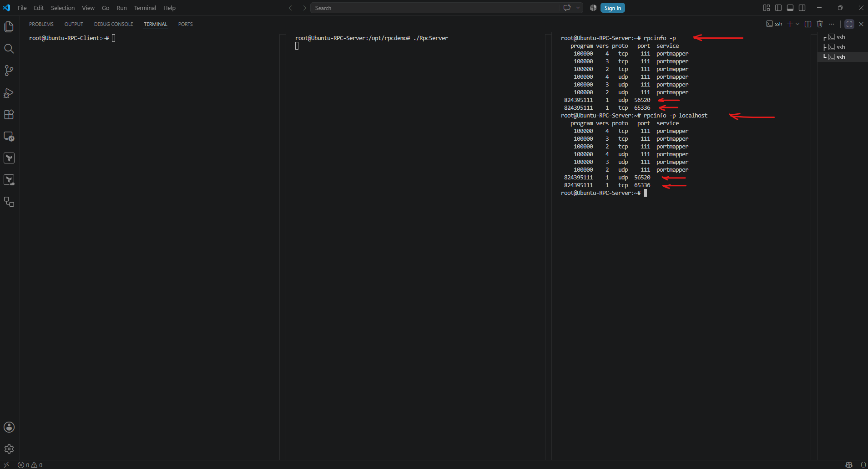Go back with the left navigation arrow

coord(292,8)
